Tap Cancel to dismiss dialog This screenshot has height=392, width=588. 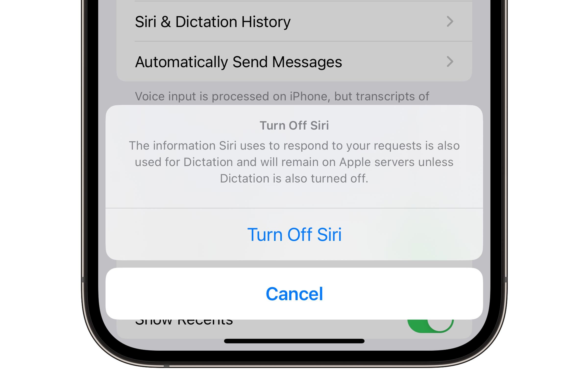(x=294, y=293)
